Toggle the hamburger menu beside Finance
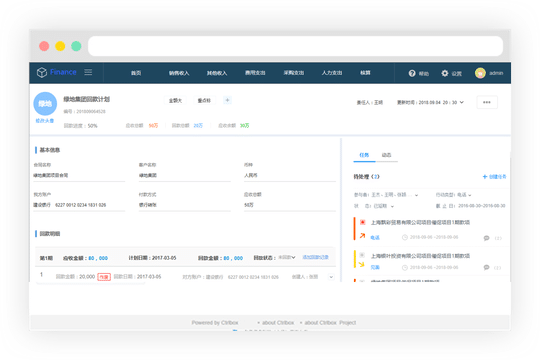540x360 pixels. (x=88, y=72)
